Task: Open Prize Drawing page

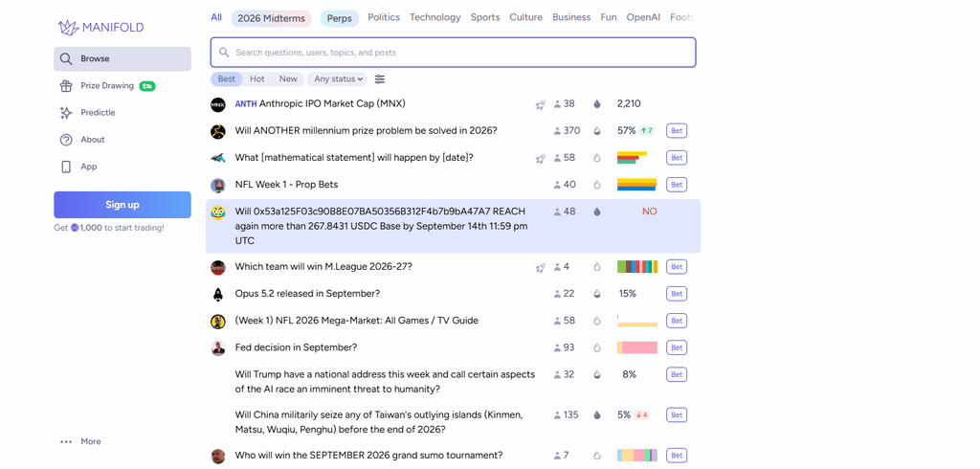Action: coord(122,86)
